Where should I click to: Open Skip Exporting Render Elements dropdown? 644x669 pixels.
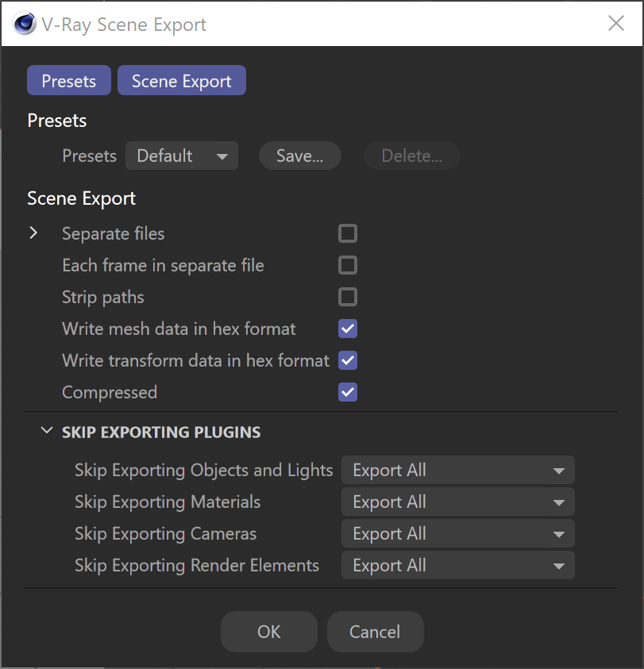click(x=458, y=565)
